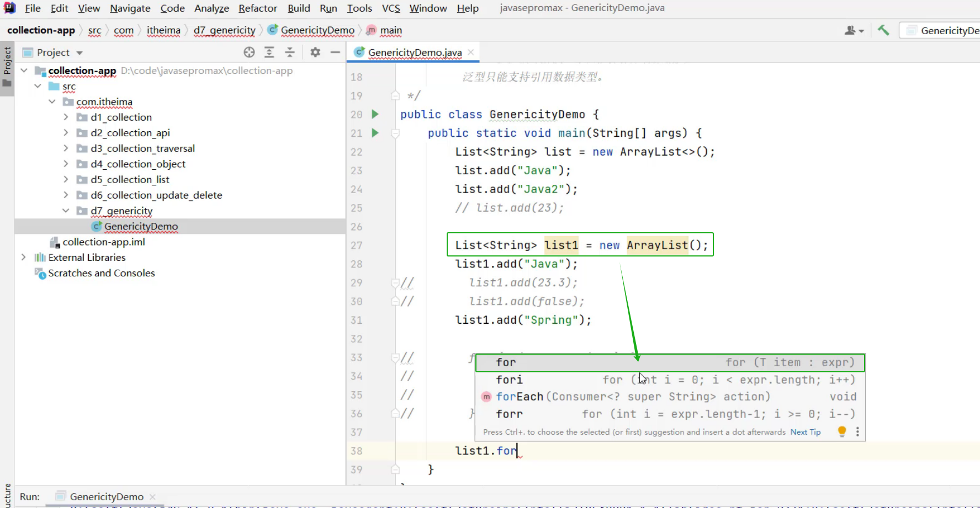Collapse the src folder node
This screenshot has width=980, height=508.
coord(38,86)
